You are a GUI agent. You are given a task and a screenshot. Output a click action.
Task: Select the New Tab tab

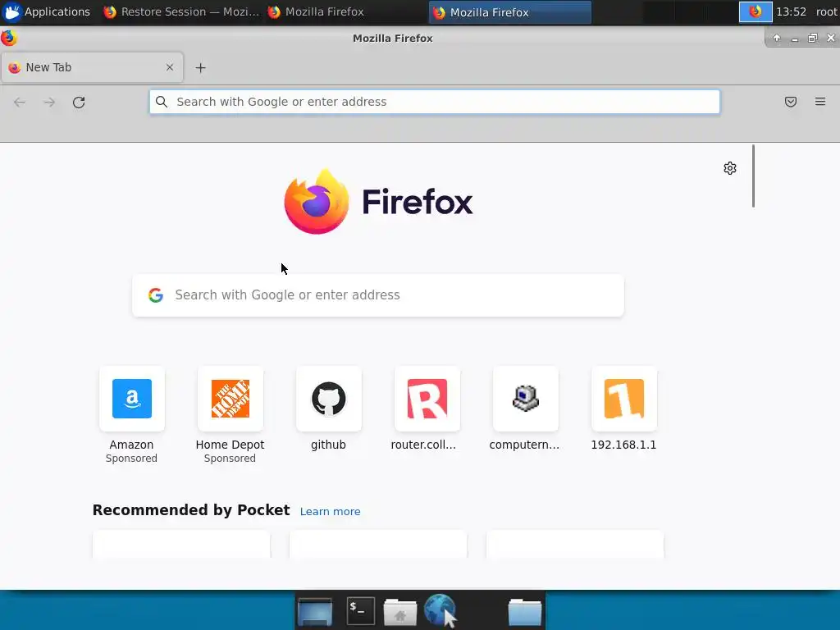tap(92, 67)
